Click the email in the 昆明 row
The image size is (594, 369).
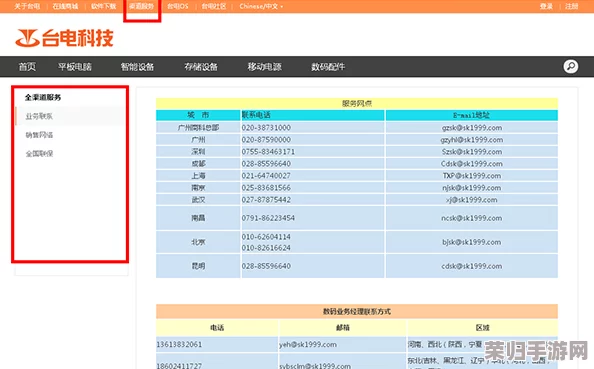point(472,266)
